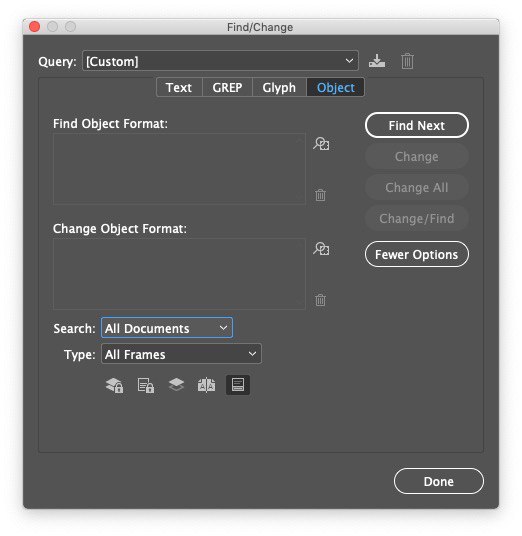Open the Type dropdown showing All Frames
The height and width of the screenshot is (536, 522).
tap(181, 354)
